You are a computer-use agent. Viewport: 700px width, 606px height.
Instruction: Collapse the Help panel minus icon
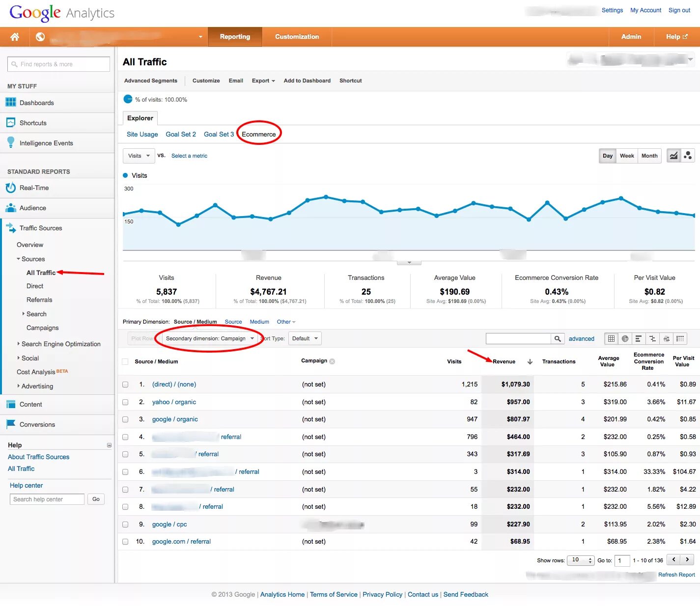pyautogui.click(x=109, y=445)
